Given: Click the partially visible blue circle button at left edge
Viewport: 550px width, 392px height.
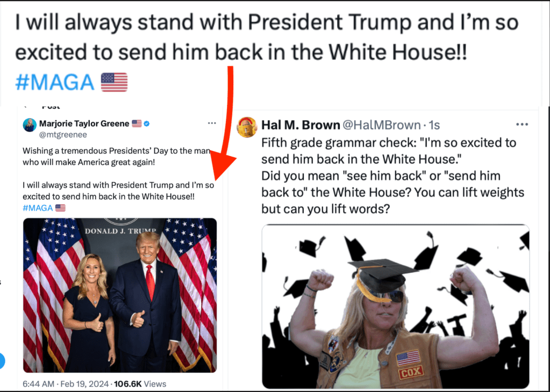Looking at the screenshot, I should coord(1,361).
